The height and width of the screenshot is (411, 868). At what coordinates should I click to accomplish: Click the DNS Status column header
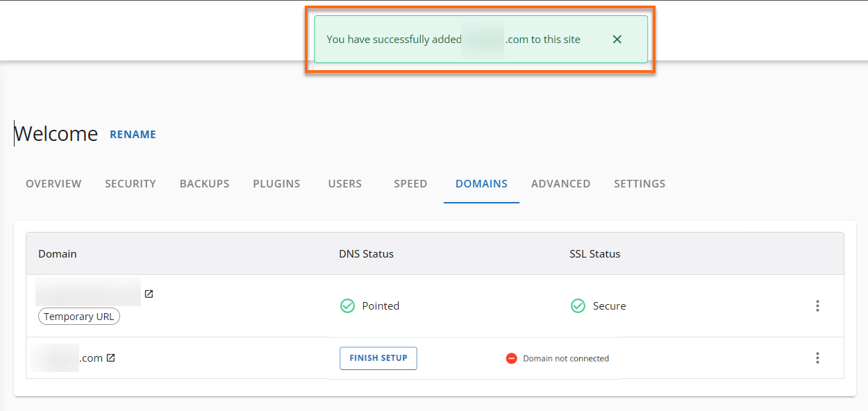[366, 254]
